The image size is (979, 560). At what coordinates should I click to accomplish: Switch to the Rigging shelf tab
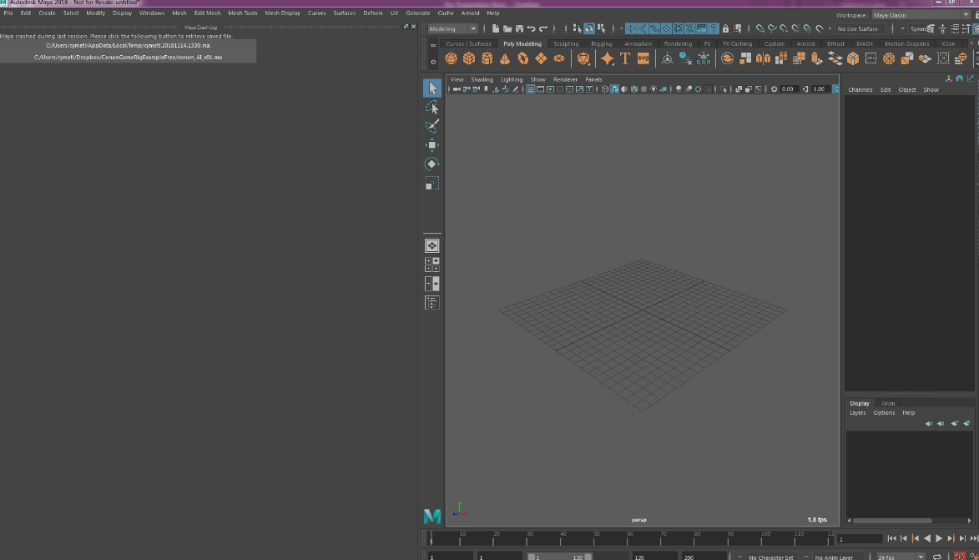[x=601, y=44]
